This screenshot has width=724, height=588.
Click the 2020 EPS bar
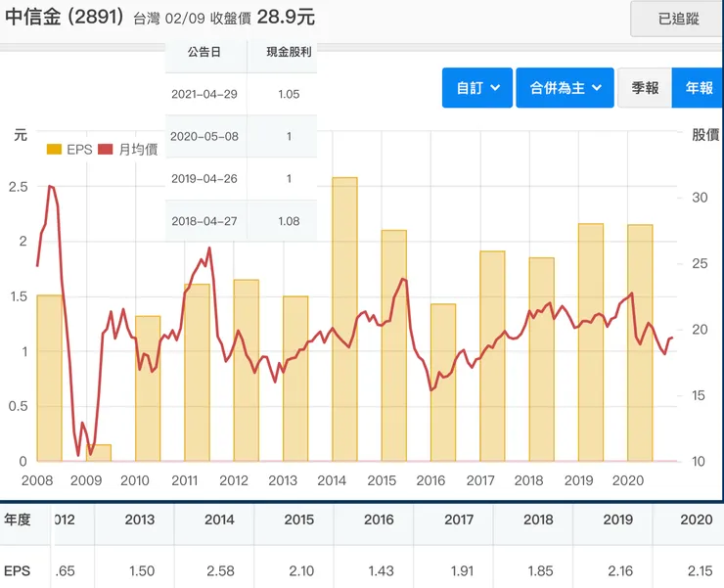click(640, 342)
